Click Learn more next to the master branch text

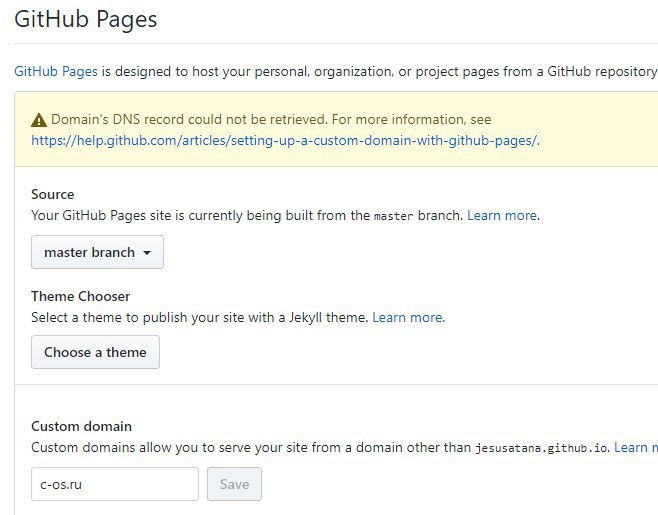[x=502, y=216]
